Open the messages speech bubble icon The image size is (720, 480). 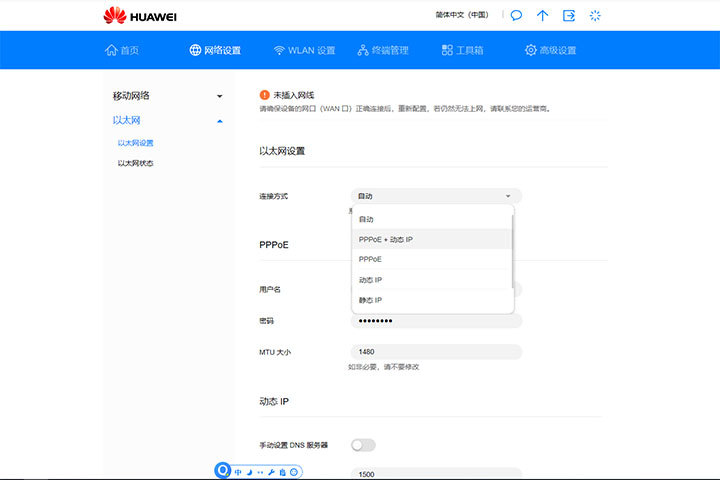tap(516, 15)
